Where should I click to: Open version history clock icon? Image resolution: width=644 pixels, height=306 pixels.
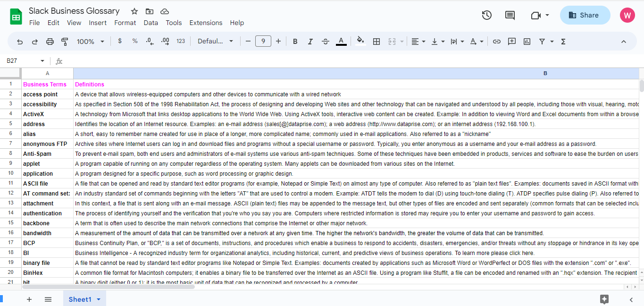coord(487,15)
